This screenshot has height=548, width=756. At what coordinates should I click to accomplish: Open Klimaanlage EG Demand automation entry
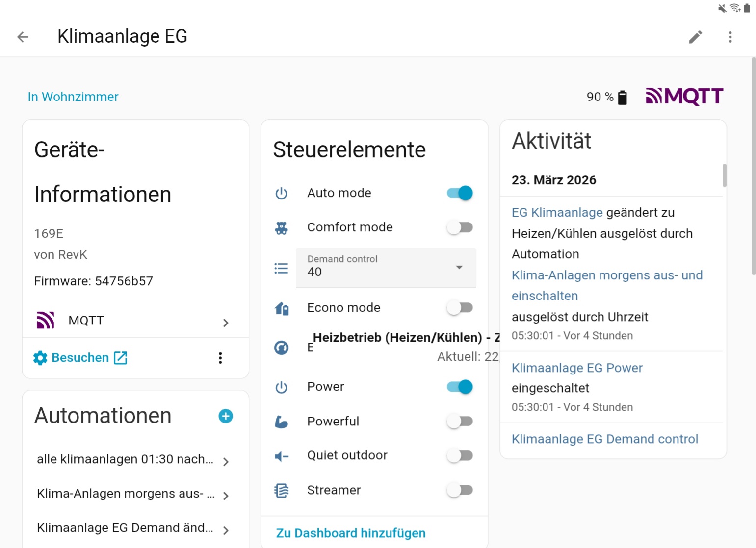click(133, 528)
